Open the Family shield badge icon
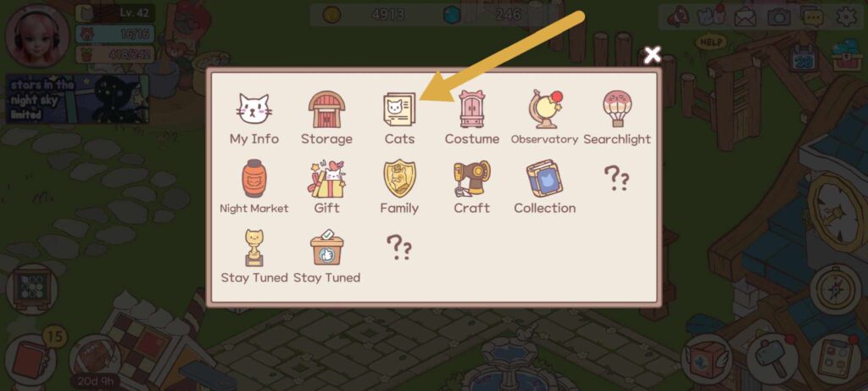The width and height of the screenshot is (868, 391). click(x=399, y=178)
